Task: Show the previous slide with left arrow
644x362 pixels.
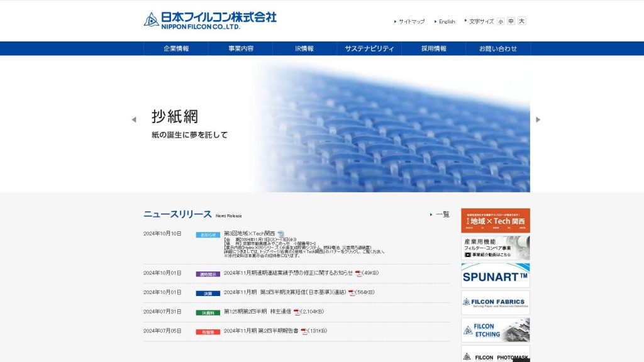Action: [133, 119]
